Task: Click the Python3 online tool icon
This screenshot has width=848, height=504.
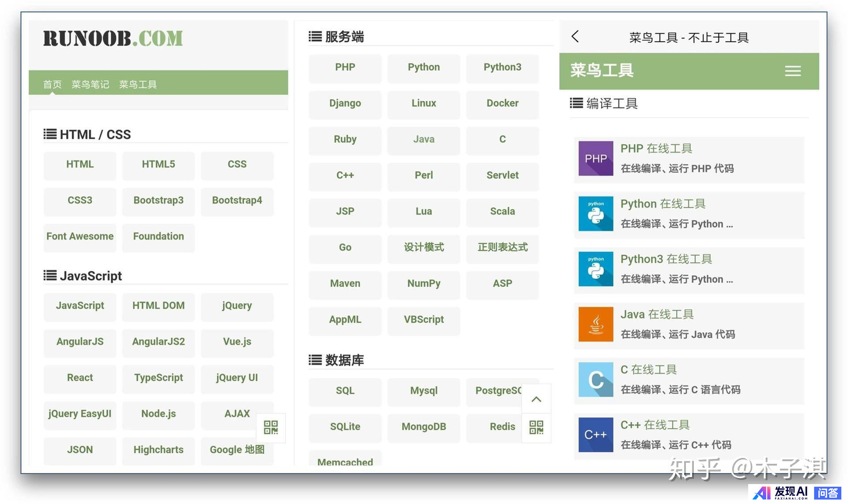Action: [x=595, y=269]
